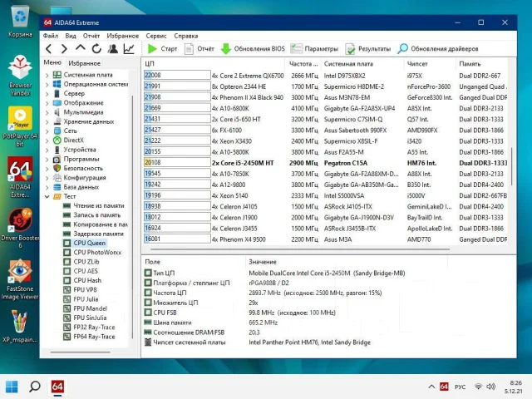Select Чтение из памяти test
This screenshot has height=399, width=532.
(98, 205)
